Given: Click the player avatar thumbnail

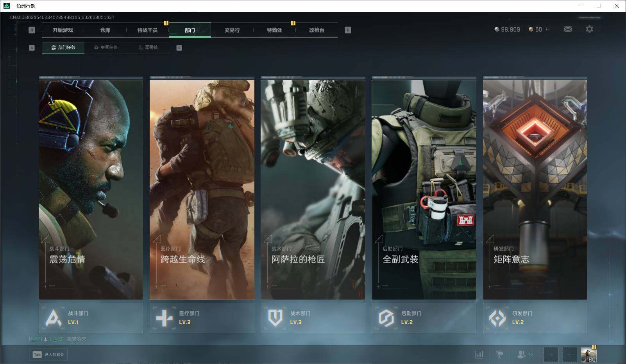Looking at the screenshot, I should tap(588, 355).
